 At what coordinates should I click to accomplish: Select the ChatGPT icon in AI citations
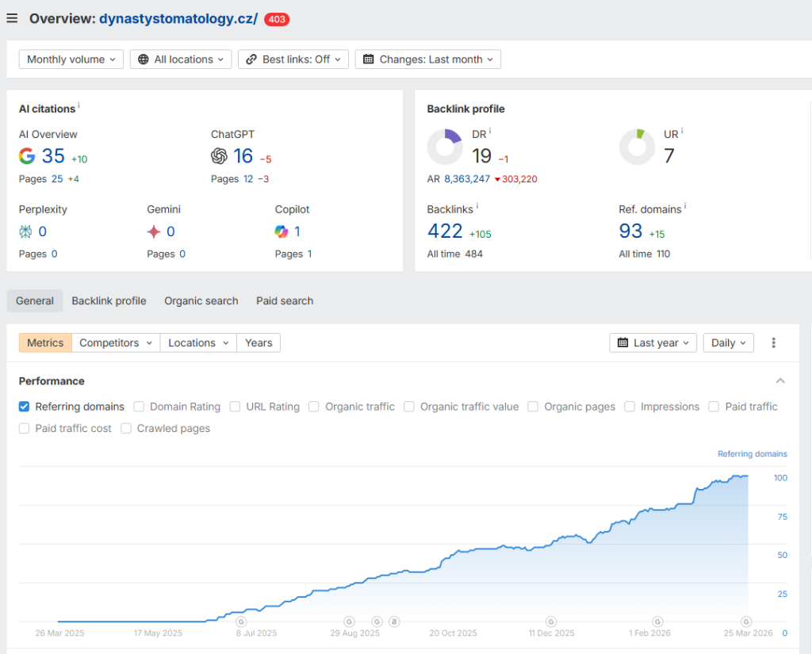point(219,156)
